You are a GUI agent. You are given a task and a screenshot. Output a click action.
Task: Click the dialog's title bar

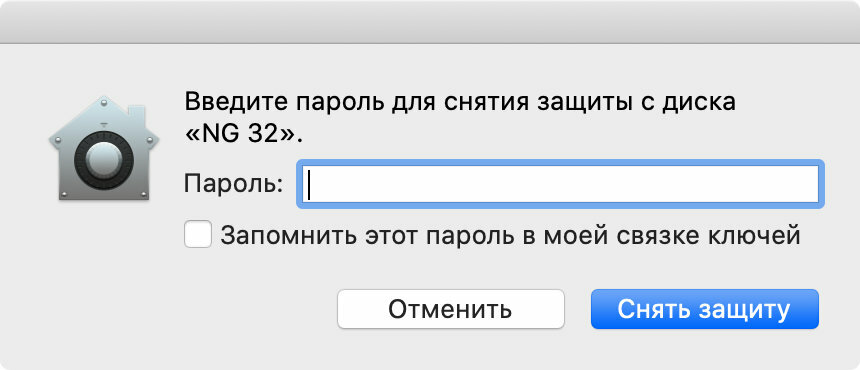(x=430, y=21)
